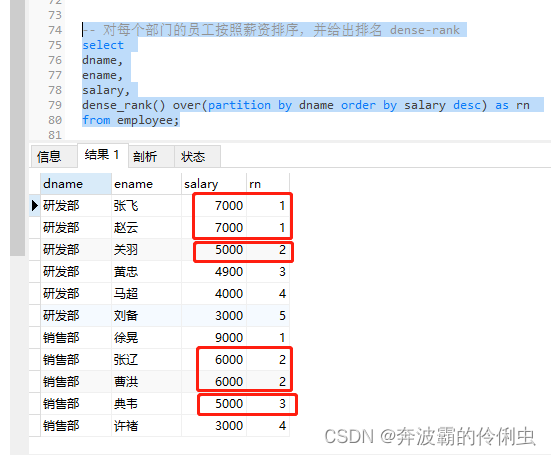Click salary 5000 in 典韦's row
Viewport: 551px width, 455px height.
pyautogui.click(x=214, y=404)
